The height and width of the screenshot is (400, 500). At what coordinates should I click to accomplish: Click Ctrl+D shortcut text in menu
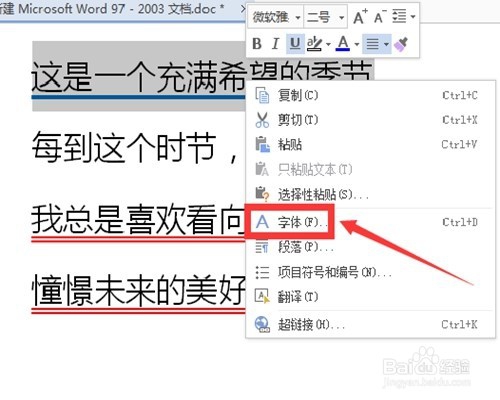coord(460,222)
